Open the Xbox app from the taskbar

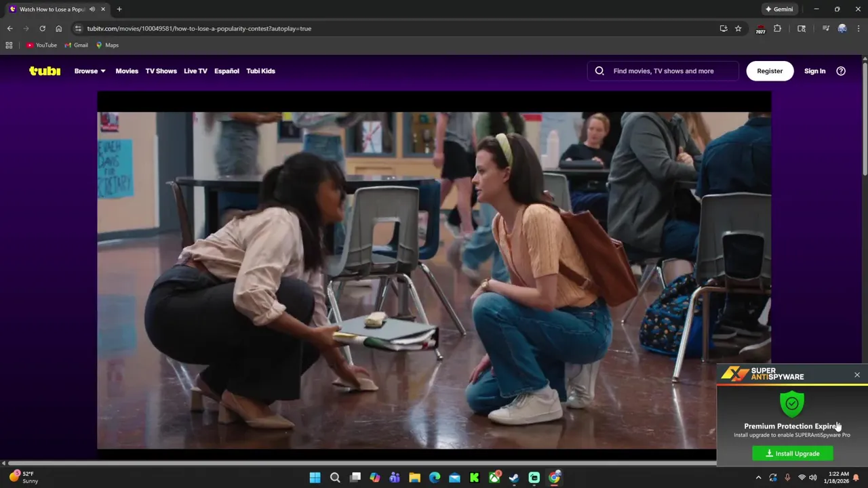point(495,478)
